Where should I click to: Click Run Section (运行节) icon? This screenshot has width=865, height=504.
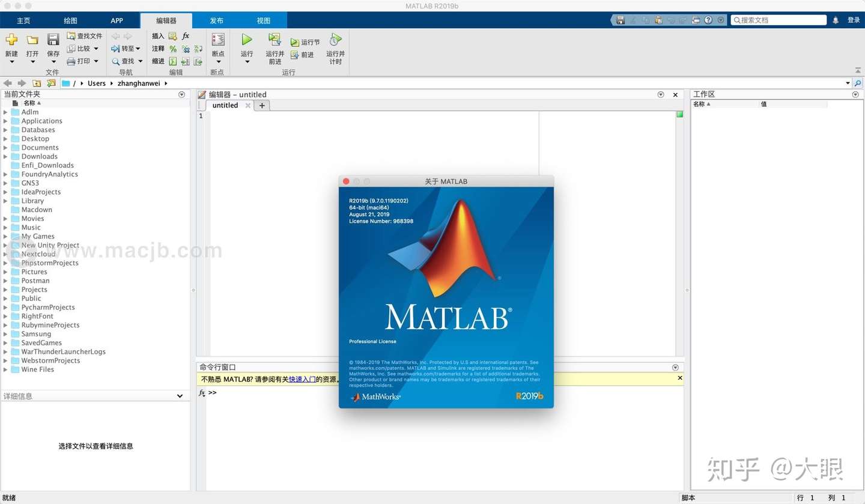pos(295,43)
